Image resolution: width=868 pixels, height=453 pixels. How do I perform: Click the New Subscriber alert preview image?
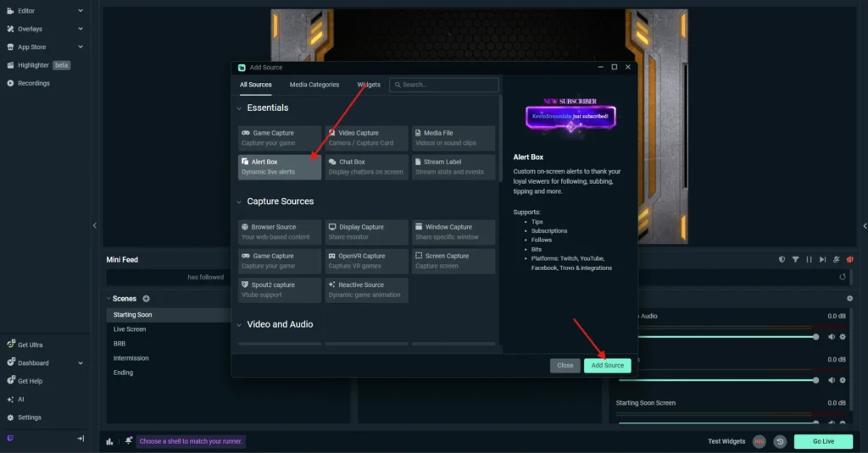(x=570, y=117)
